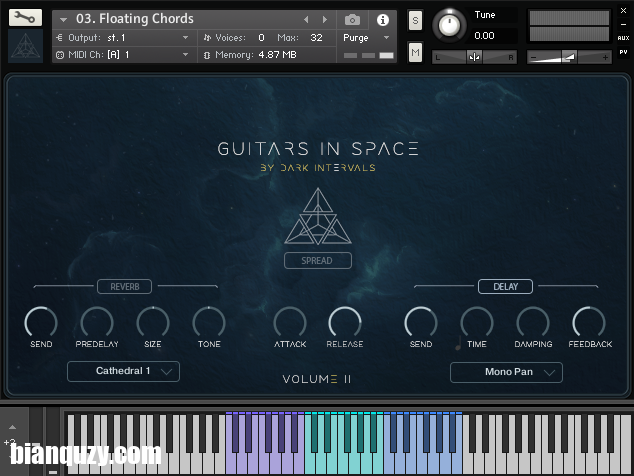Open instrument edit mode with wrench icon

point(25,17)
